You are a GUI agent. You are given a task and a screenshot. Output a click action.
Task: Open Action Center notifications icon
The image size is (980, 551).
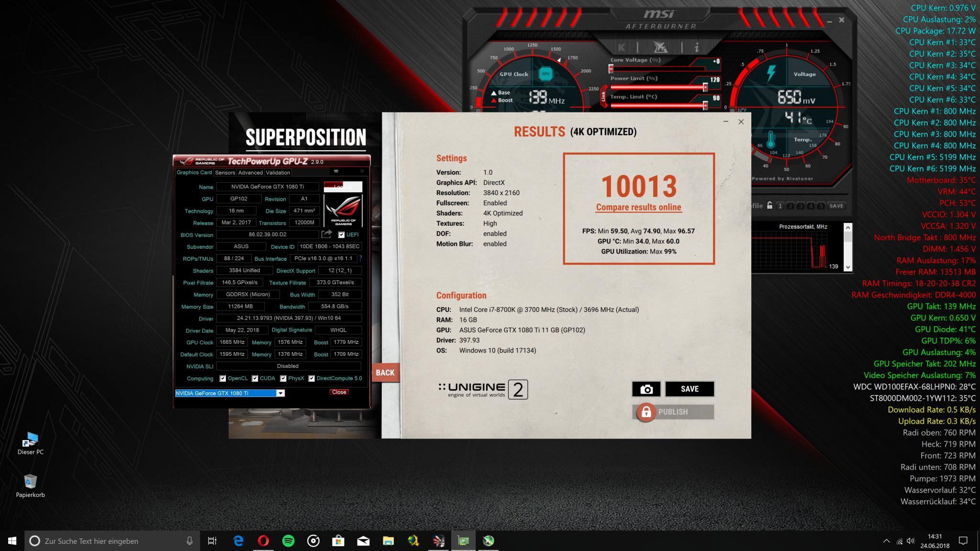click(x=963, y=541)
